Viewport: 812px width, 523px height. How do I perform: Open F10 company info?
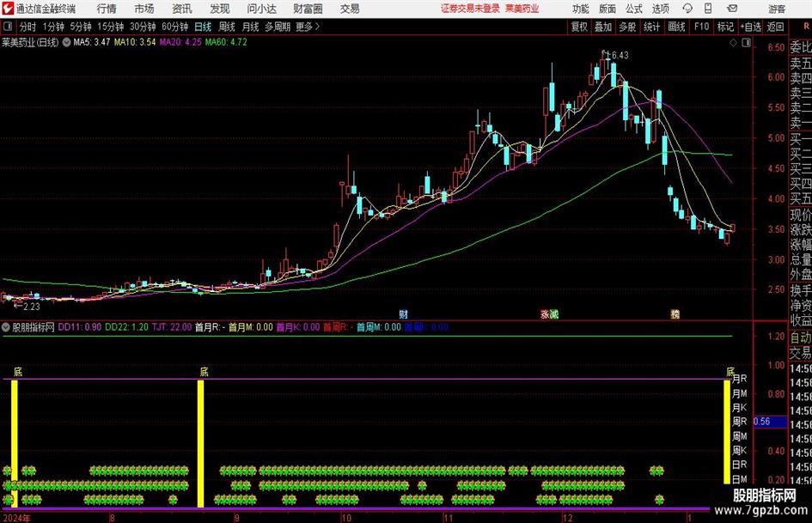point(702,27)
